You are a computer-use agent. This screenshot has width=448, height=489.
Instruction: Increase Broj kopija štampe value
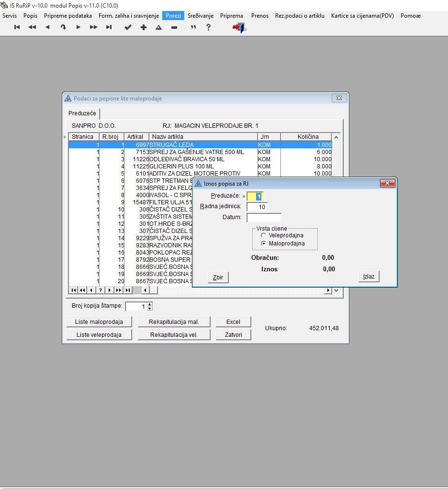tap(150, 304)
